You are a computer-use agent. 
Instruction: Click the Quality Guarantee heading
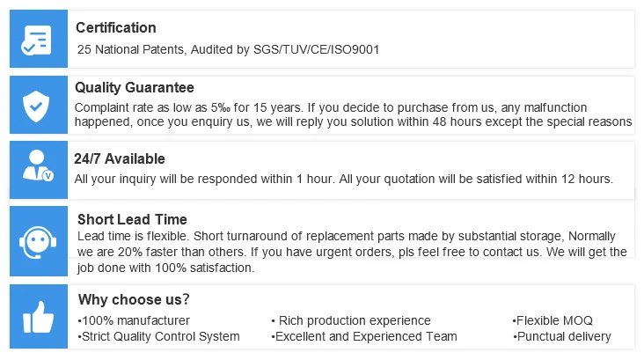coord(135,88)
